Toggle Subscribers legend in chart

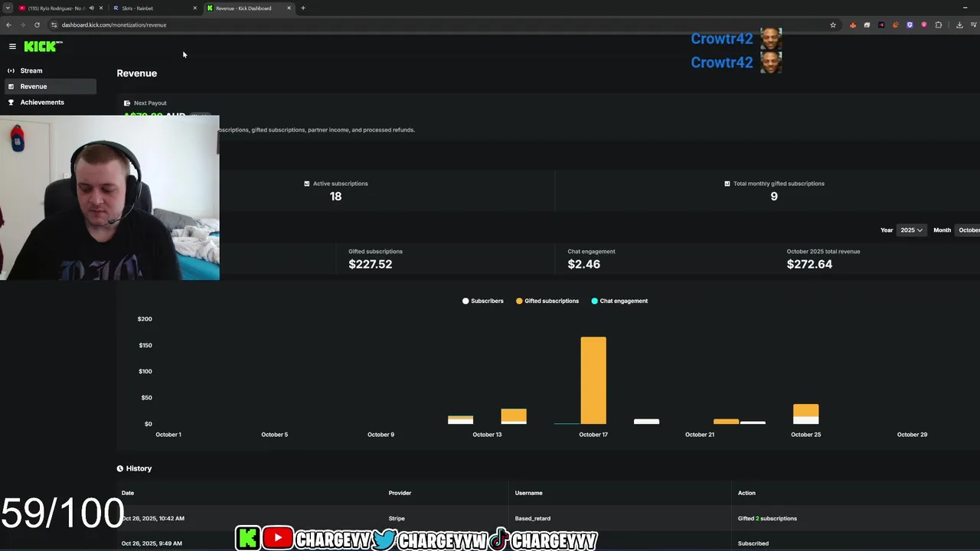[483, 301]
